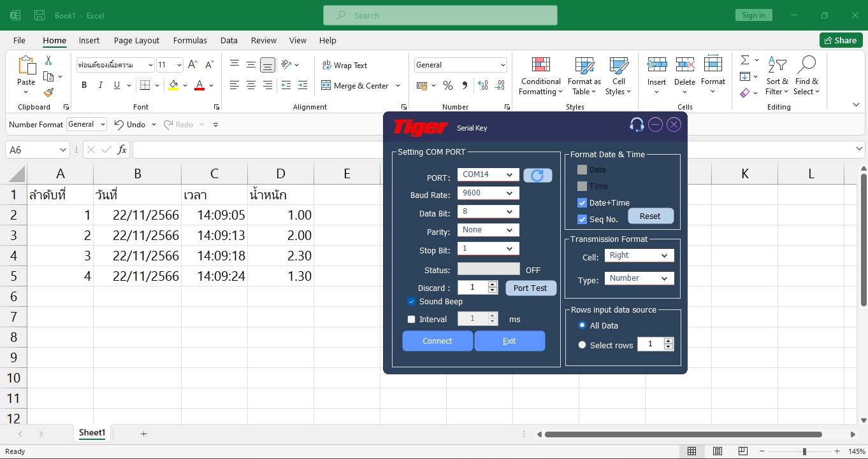
Task: Click the refresh COM port icon
Action: (538, 176)
